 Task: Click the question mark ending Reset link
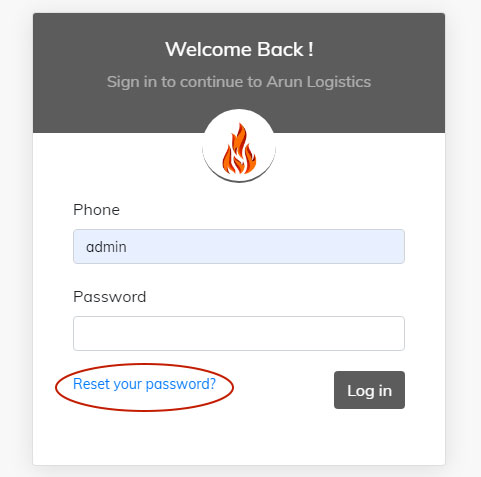pyautogui.click(x=212, y=383)
